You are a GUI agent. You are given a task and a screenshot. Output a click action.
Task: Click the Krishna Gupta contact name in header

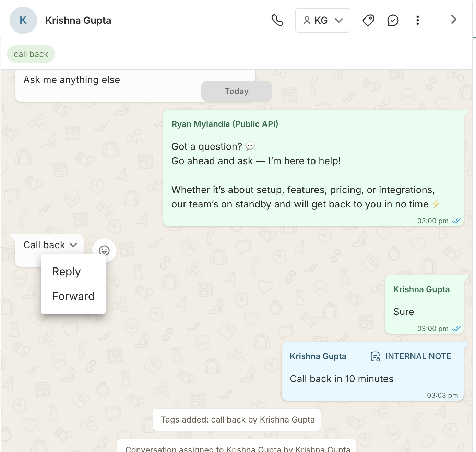[x=78, y=20]
